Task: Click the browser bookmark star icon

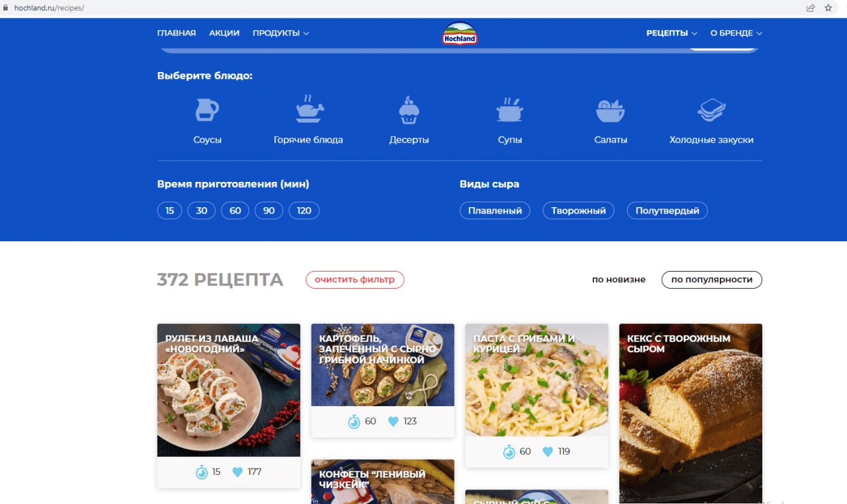Action: [x=828, y=8]
